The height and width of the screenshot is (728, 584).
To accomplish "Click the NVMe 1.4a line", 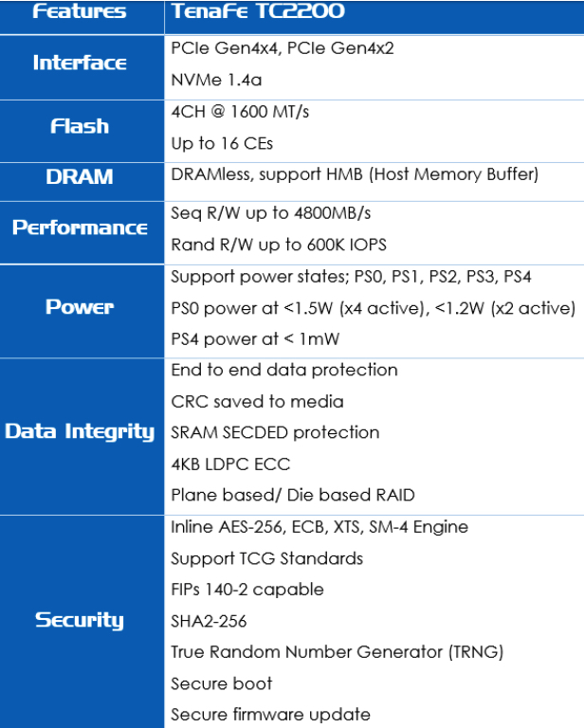I will 216,80.
